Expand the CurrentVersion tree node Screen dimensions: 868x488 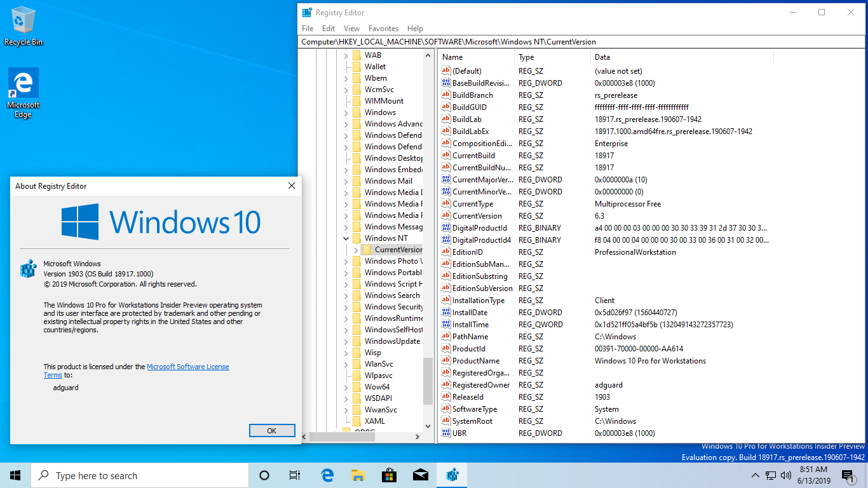356,250
